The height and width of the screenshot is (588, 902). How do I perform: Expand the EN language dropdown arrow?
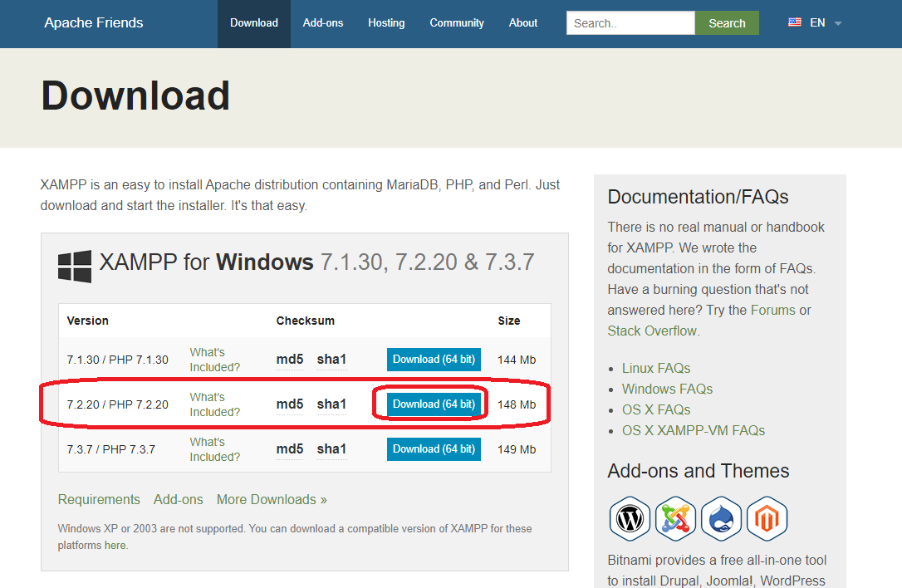click(x=838, y=23)
